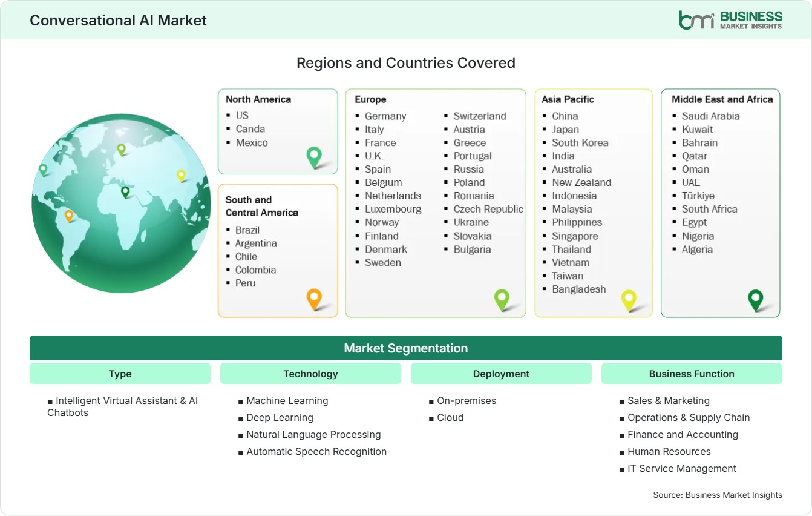Click 'South Korea' in Asia Pacific list
This screenshot has width=812, height=516.
click(580, 143)
